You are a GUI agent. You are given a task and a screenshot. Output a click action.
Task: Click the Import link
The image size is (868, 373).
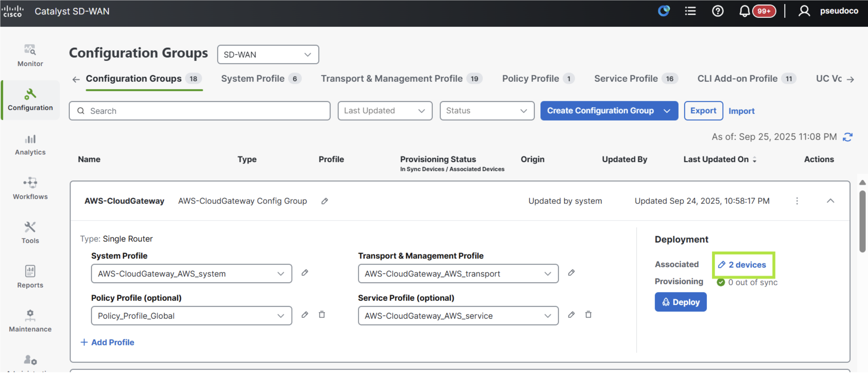click(741, 111)
